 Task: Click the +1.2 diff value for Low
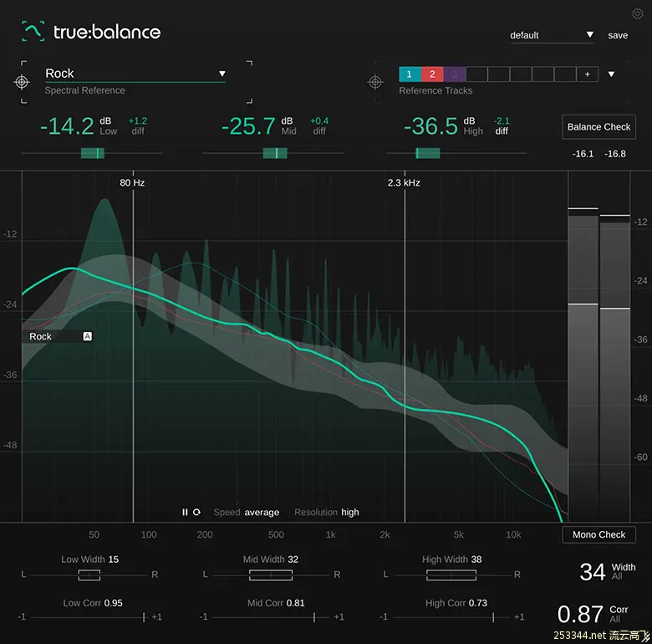point(138,121)
